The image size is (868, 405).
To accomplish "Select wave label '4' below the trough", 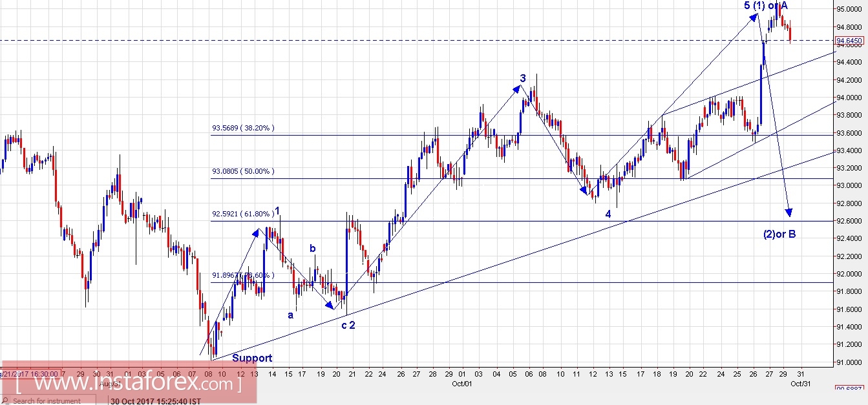I will tap(608, 214).
